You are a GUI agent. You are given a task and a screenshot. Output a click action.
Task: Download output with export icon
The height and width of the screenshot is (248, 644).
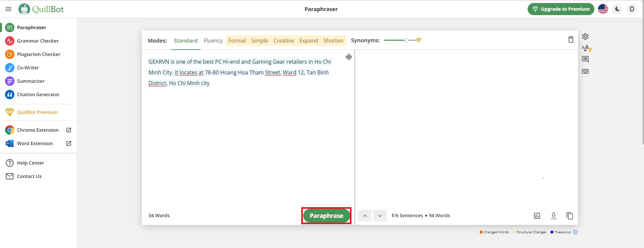(x=554, y=216)
